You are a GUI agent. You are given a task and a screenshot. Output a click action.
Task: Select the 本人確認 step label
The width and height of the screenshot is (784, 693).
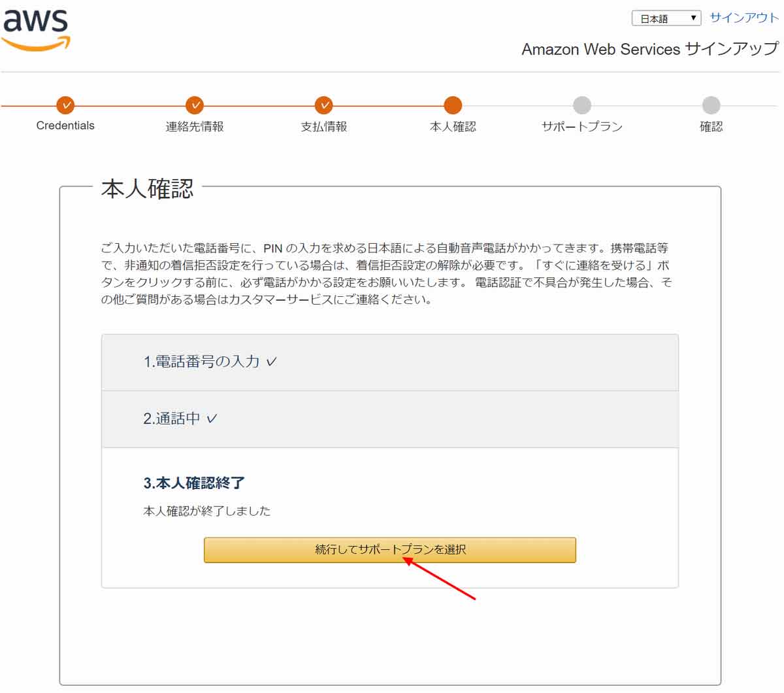pos(451,126)
